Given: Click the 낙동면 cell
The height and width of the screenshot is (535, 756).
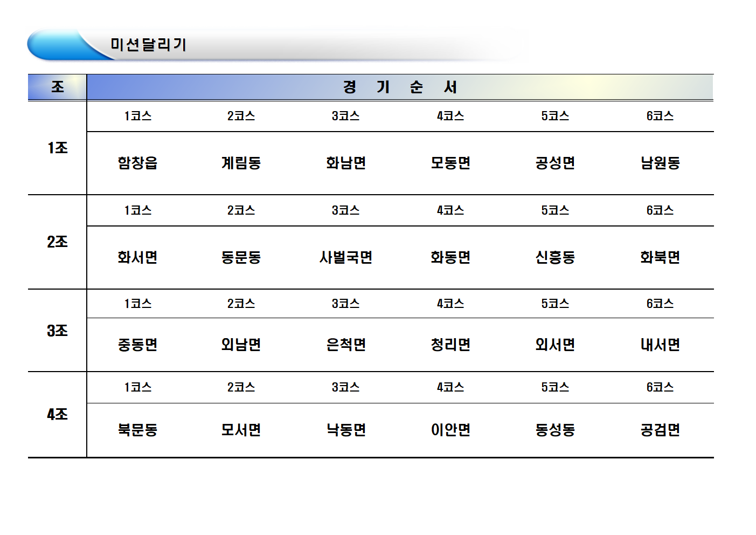Looking at the screenshot, I should coord(346,430).
